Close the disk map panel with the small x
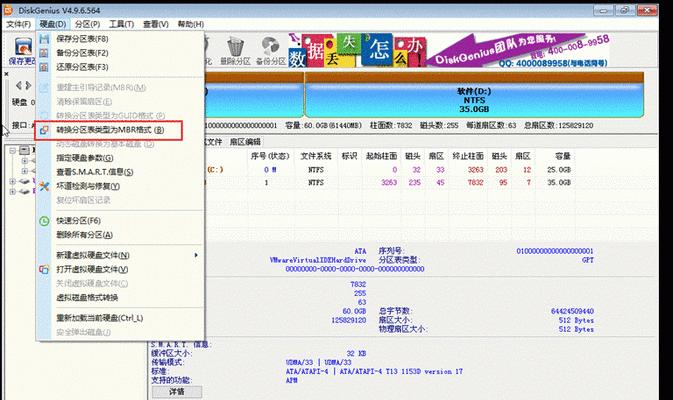This screenshot has height=400, width=673. tap(6, 74)
